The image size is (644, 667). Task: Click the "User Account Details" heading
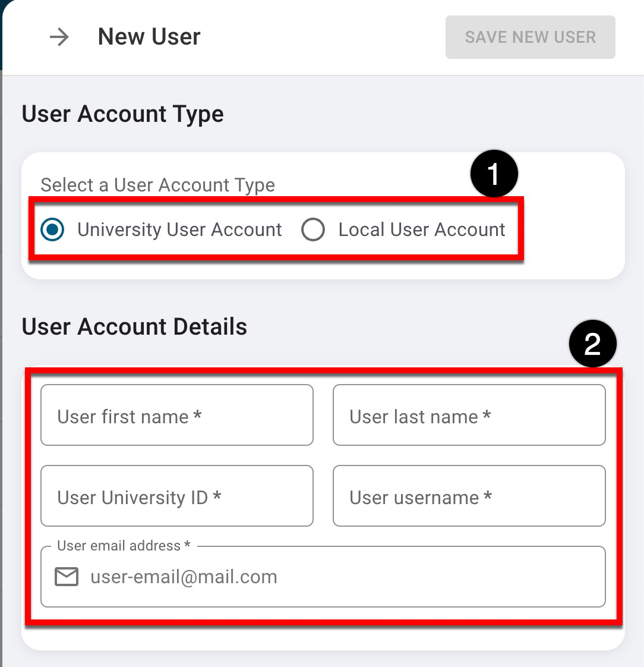click(134, 327)
